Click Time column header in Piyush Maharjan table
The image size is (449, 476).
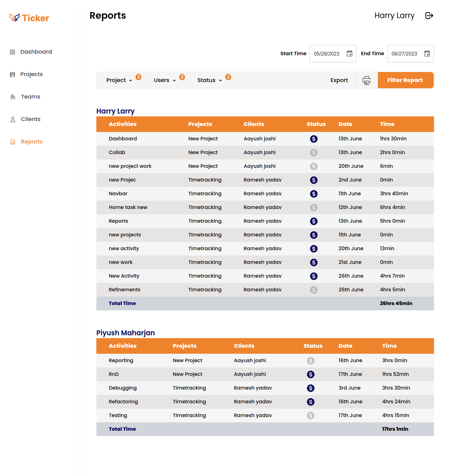tap(389, 346)
